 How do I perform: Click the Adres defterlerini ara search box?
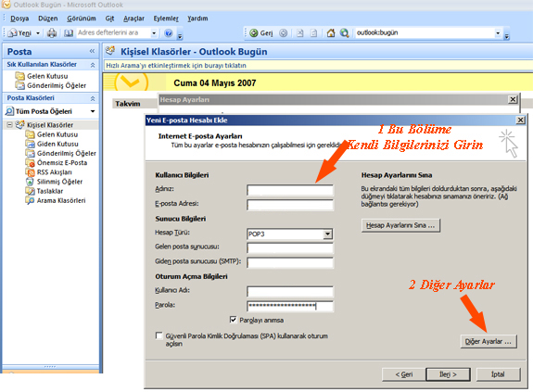tap(113, 32)
